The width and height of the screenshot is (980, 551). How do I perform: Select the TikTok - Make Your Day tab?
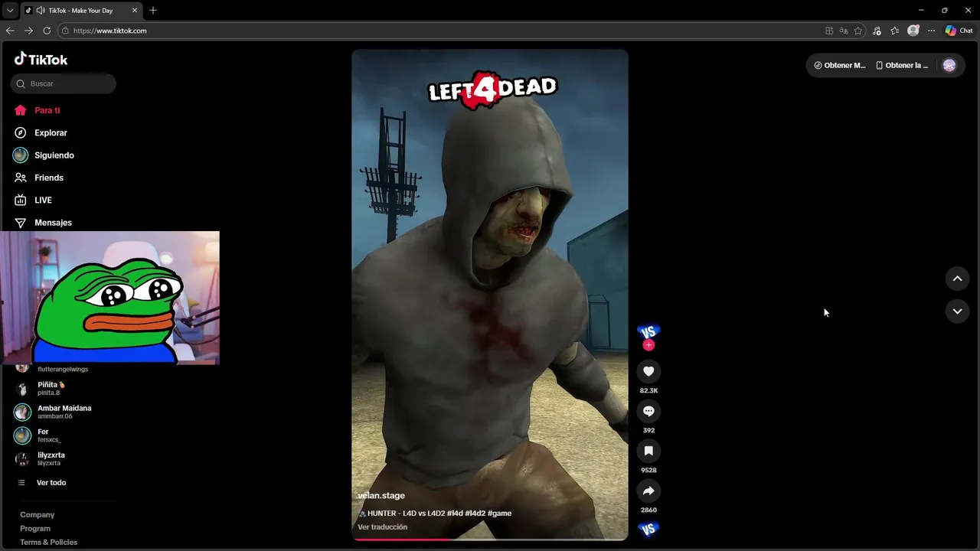[83, 11]
